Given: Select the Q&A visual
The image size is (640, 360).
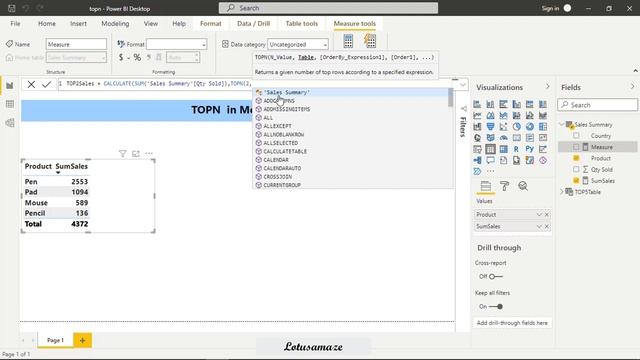Looking at the screenshot, I should (x=490, y=160).
